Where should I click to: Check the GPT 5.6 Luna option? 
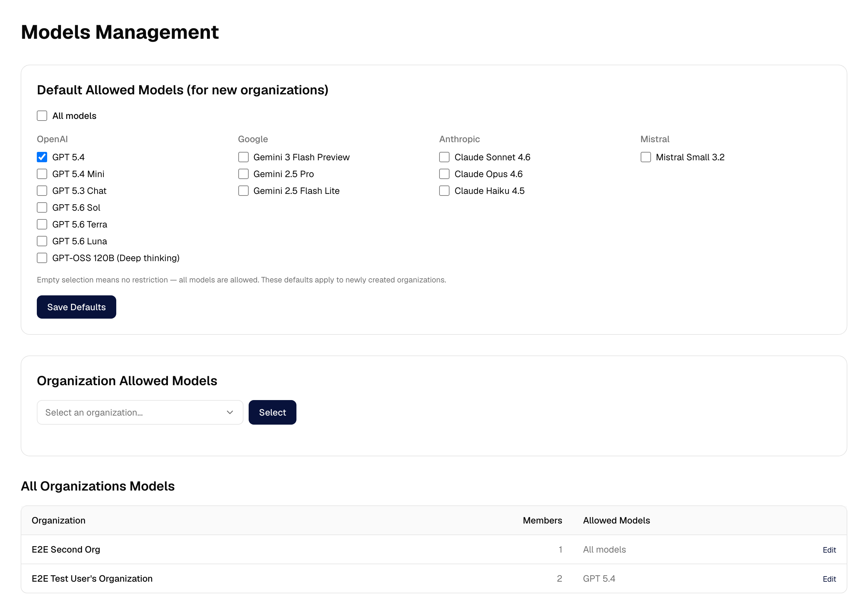click(42, 241)
